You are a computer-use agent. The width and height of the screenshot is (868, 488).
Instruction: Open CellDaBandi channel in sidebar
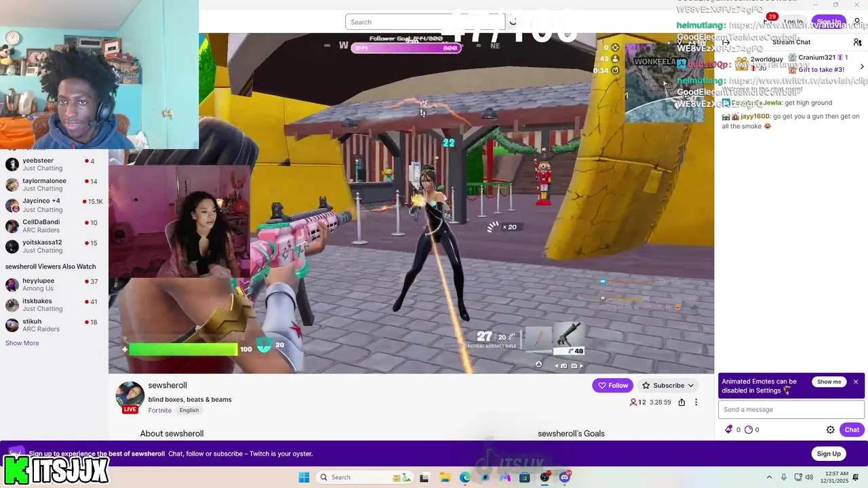click(x=54, y=226)
